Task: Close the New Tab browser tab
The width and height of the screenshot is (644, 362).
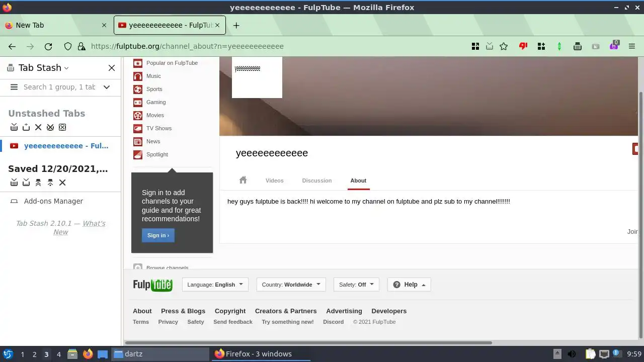Action: (x=104, y=25)
